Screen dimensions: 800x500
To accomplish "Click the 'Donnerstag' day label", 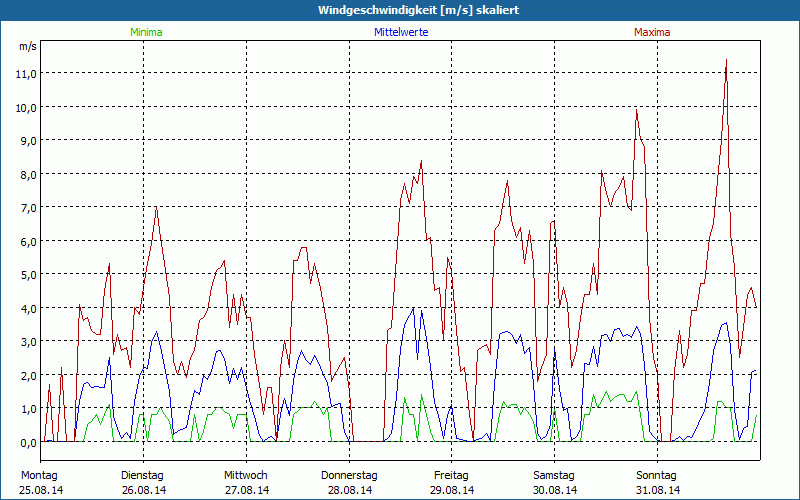I will (349, 476).
